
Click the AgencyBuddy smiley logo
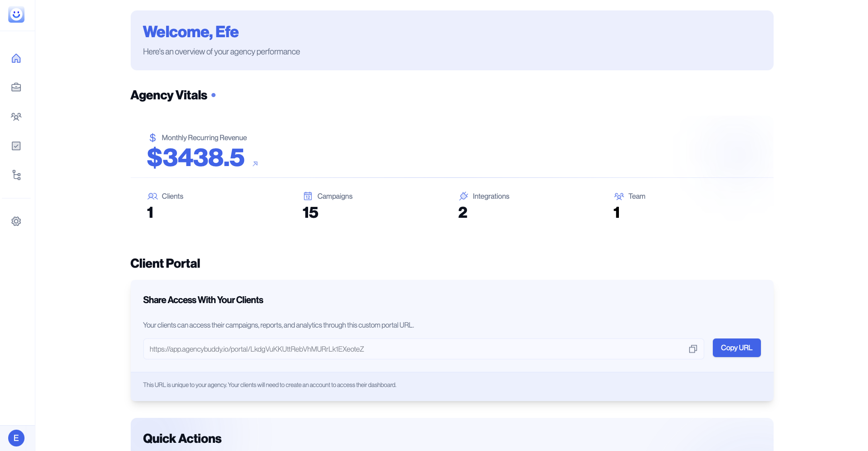click(16, 15)
